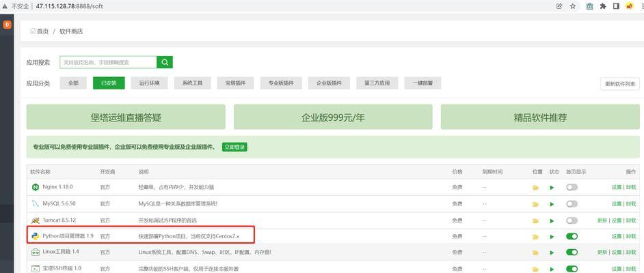Open Tomcat 8.5.12 folder location icon
The width and height of the screenshot is (644, 273).
[x=535, y=220]
